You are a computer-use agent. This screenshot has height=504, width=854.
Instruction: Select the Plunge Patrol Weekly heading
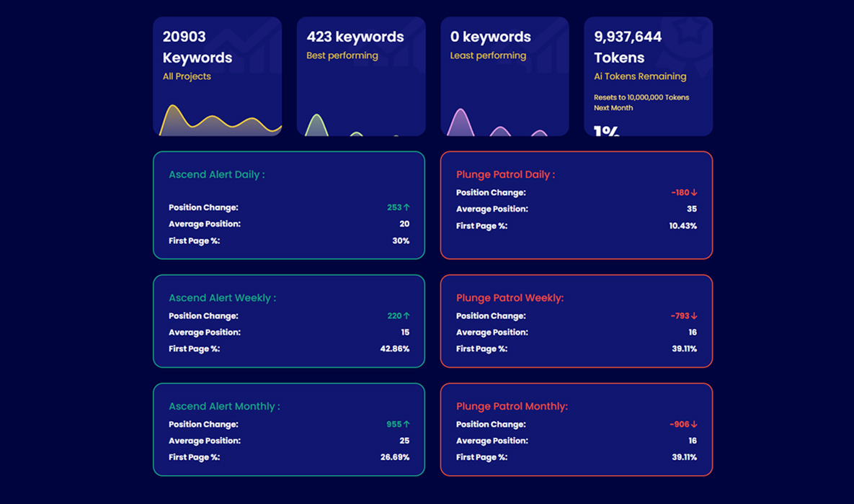510,298
